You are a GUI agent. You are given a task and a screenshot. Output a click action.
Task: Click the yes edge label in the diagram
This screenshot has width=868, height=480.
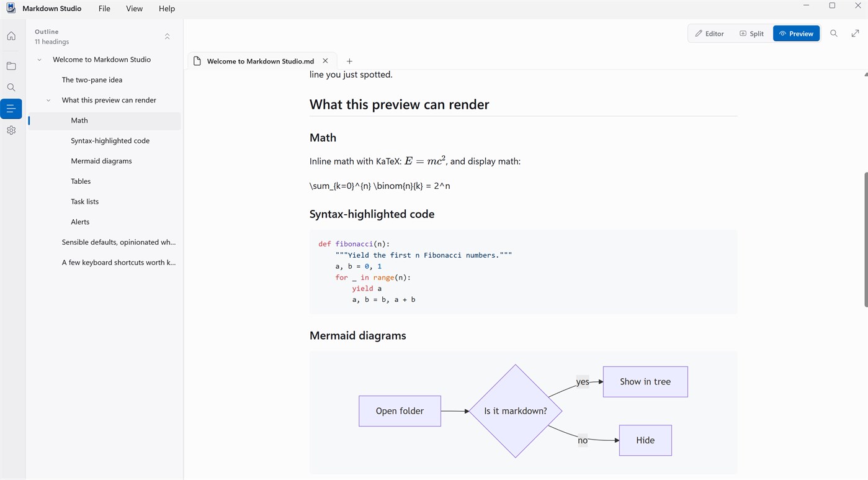pos(583,382)
